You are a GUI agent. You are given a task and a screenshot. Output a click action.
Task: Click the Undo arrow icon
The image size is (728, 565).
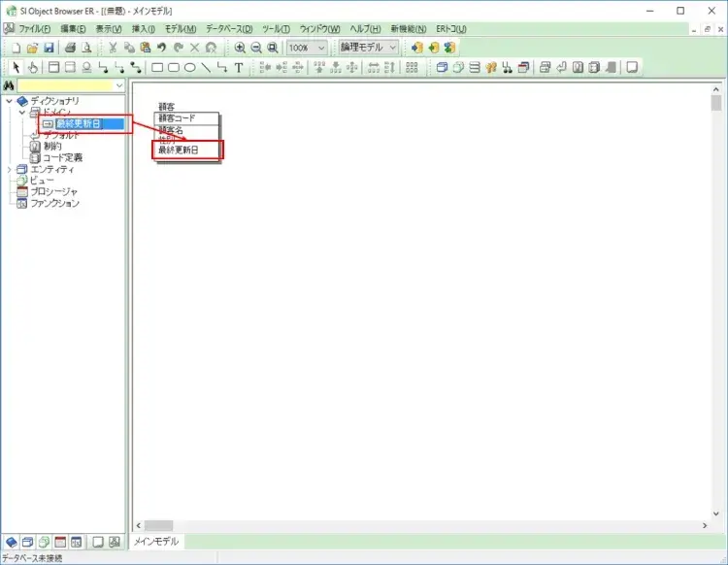[x=161, y=48]
